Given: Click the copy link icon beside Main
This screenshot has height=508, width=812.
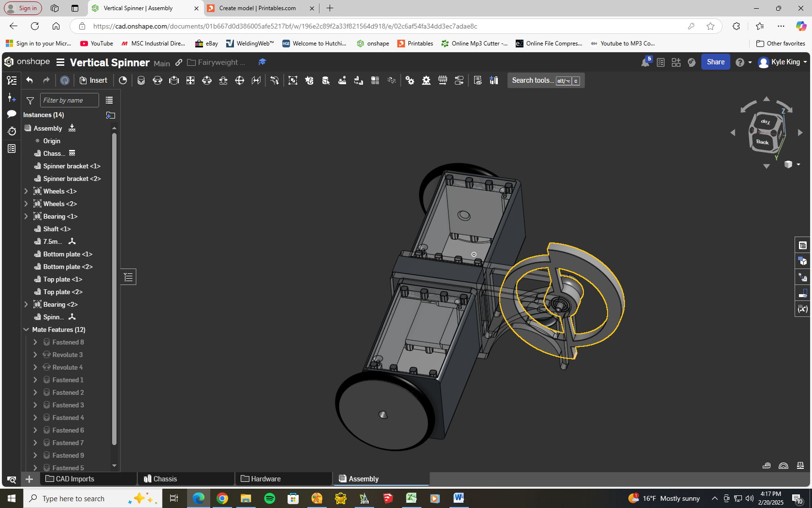Looking at the screenshot, I should point(179,62).
